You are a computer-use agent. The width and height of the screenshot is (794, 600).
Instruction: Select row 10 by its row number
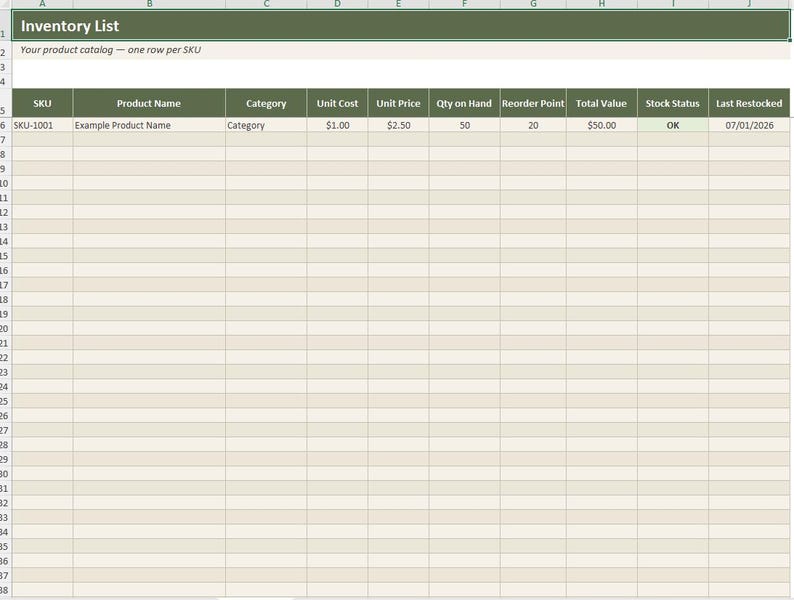5,183
